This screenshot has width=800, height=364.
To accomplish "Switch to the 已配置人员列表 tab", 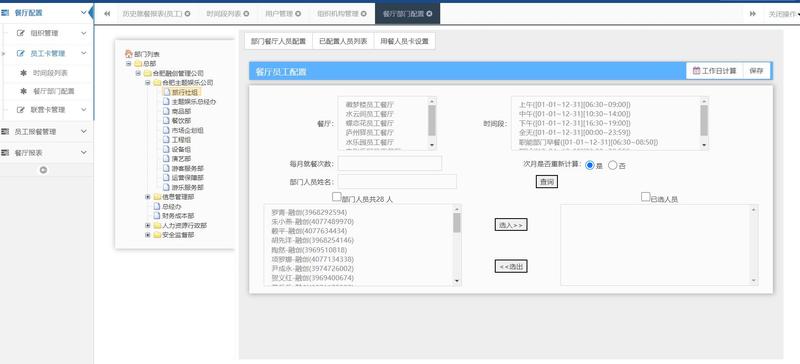I will (x=343, y=41).
